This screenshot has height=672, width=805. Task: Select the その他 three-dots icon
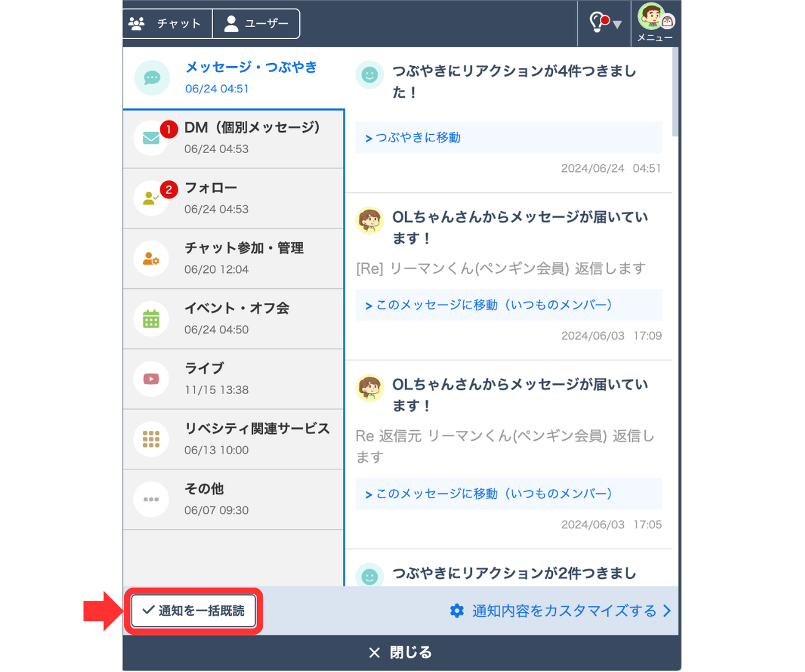151,499
